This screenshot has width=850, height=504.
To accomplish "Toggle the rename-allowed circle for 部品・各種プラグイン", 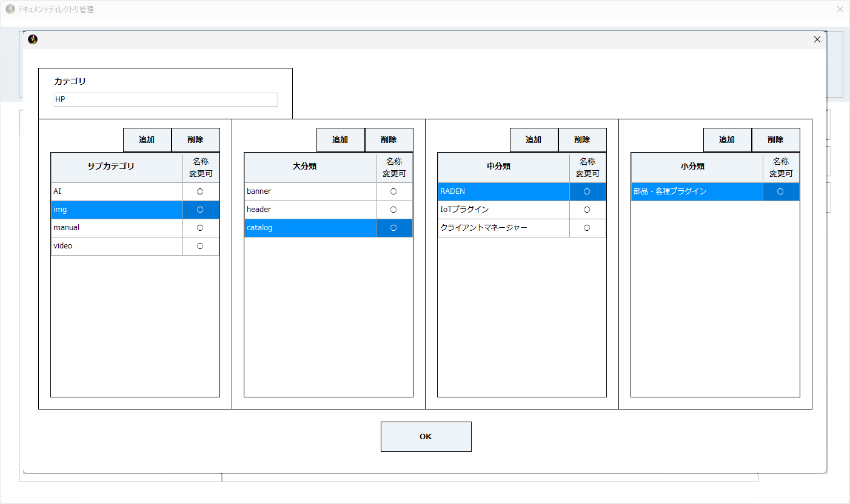I will coord(780,191).
